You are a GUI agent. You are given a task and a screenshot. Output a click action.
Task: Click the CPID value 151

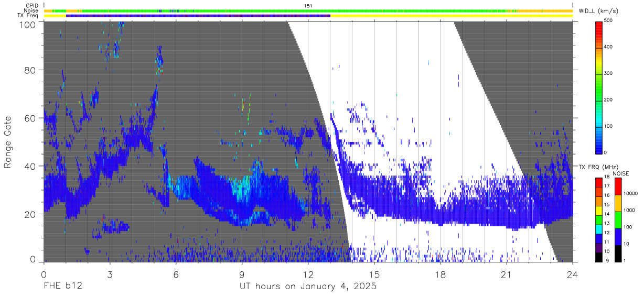pyautogui.click(x=308, y=6)
